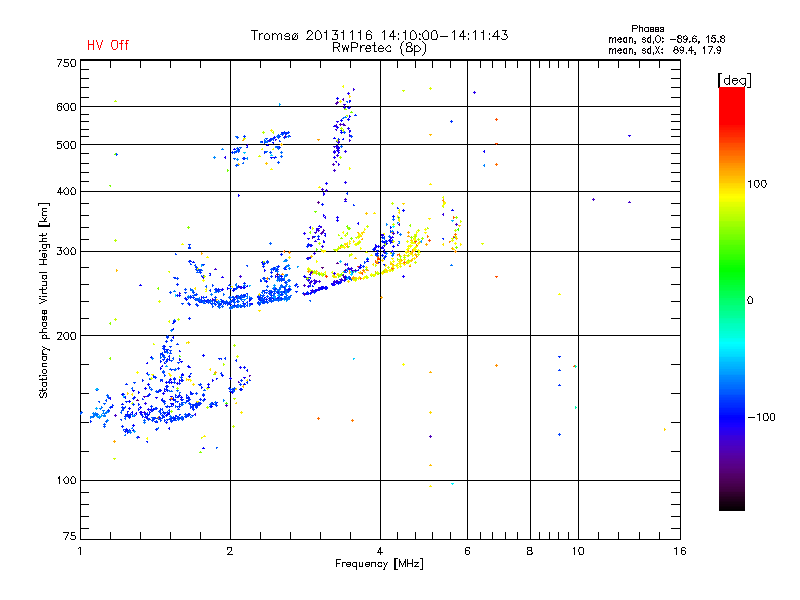This screenshot has height=600, width=800.
Task: Click the x-axis tick label '8'
Action: (x=530, y=551)
